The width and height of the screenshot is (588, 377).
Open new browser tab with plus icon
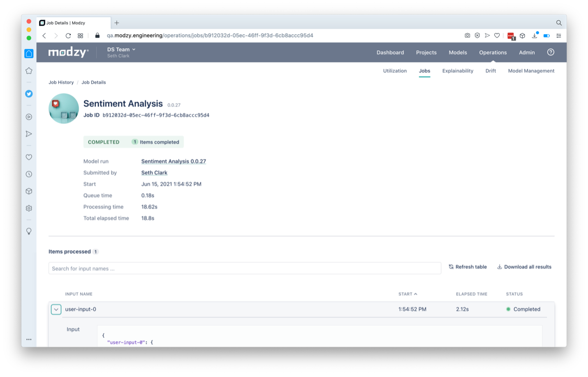tap(117, 23)
